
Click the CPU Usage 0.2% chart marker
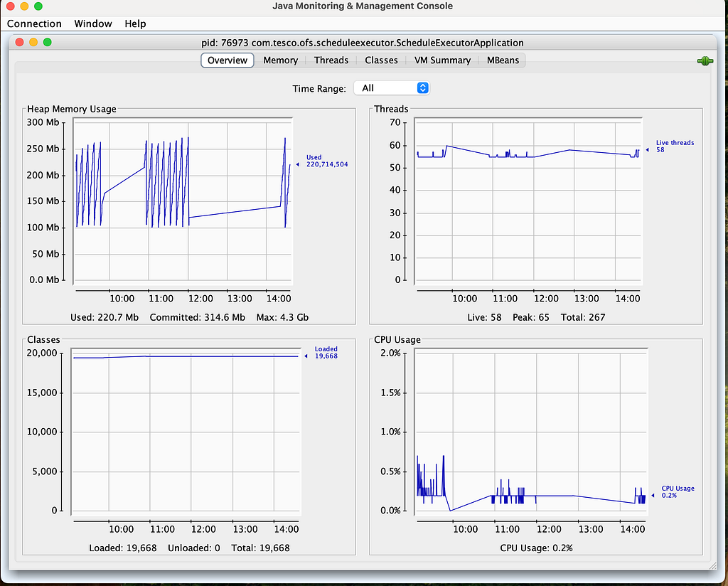pos(674,491)
